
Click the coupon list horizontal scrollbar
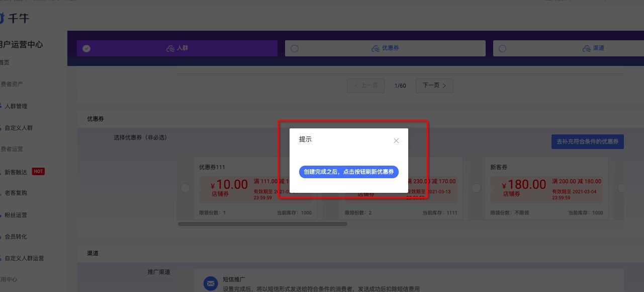(x=262, y=224)
